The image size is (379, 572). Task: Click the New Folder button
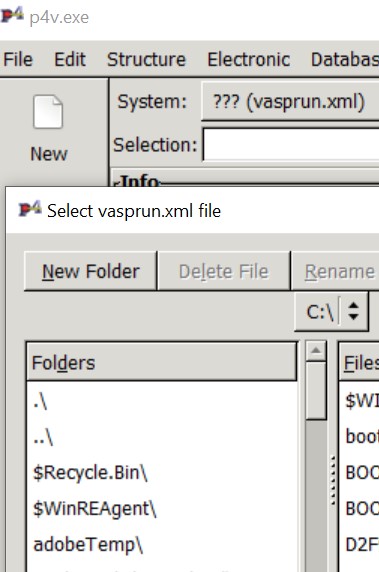(90, 271)
